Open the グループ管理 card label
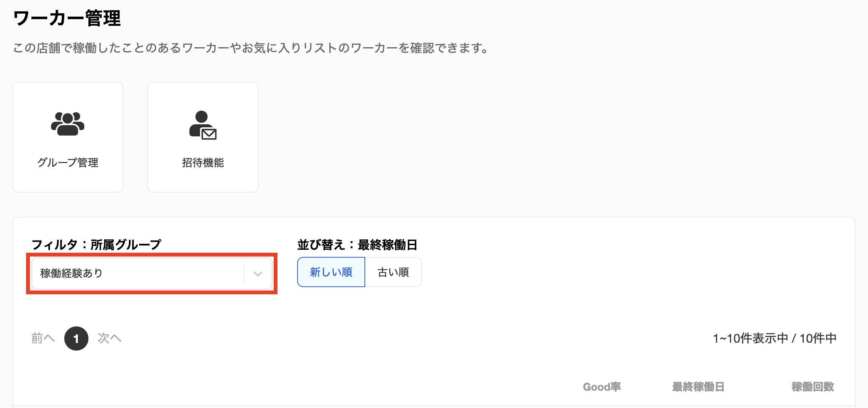This screenshot has height=408, width=868. 68,162
